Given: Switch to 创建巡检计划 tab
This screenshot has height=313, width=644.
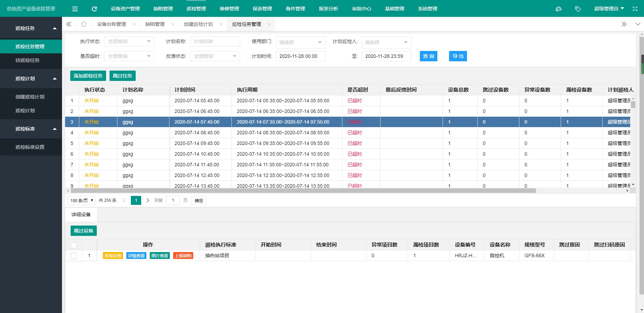Looking at the screenshot, I should [198, 24].
